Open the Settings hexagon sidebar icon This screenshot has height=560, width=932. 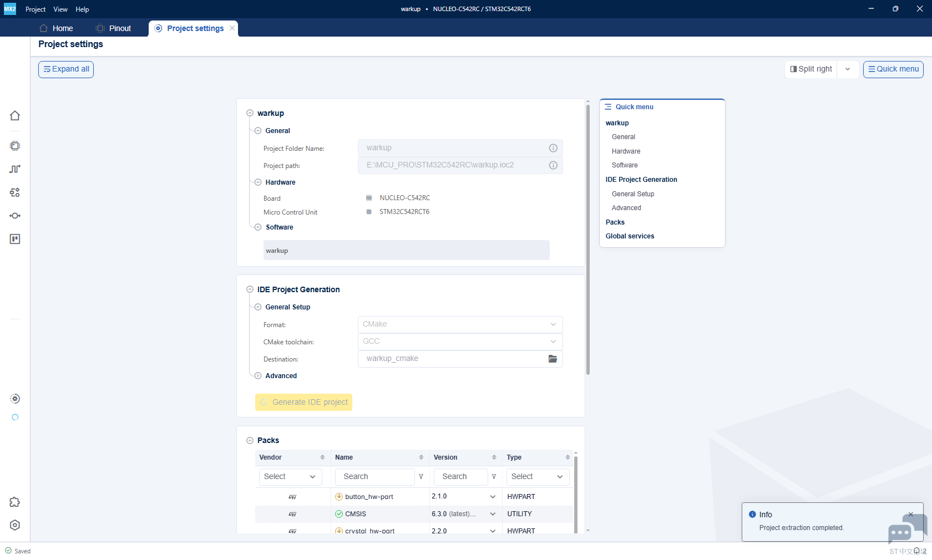click(15, 525)
